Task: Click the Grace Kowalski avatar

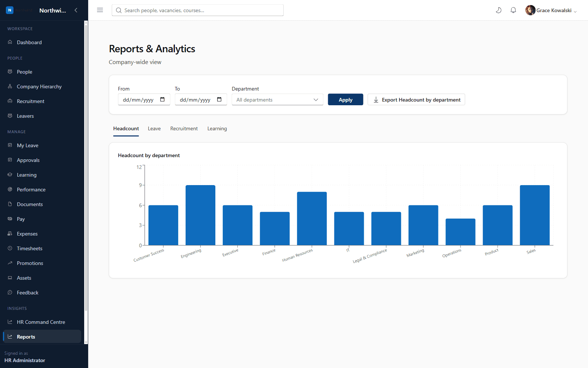Action: coord(530,10)
